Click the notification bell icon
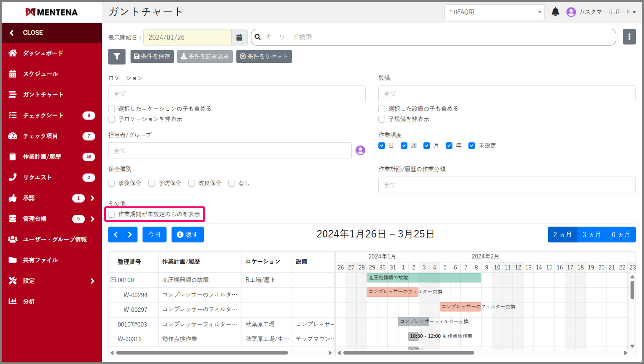The height and width of the screenshot is (364, 644). (x=555, y=12)
